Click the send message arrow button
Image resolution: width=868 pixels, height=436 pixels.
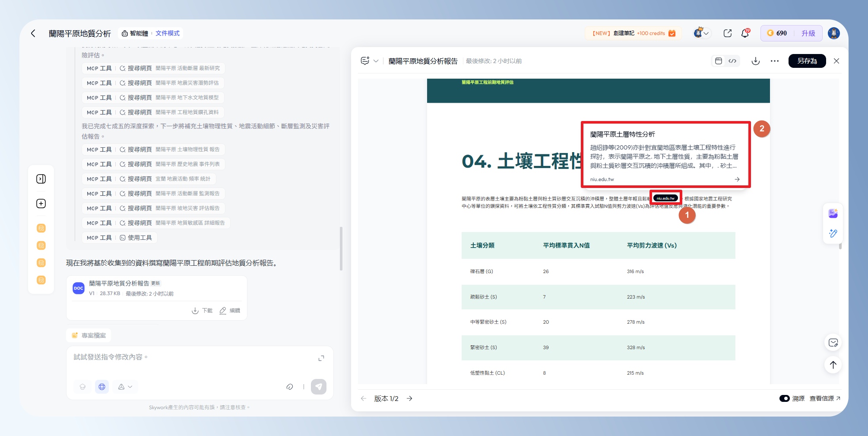[x=319, y=387]
